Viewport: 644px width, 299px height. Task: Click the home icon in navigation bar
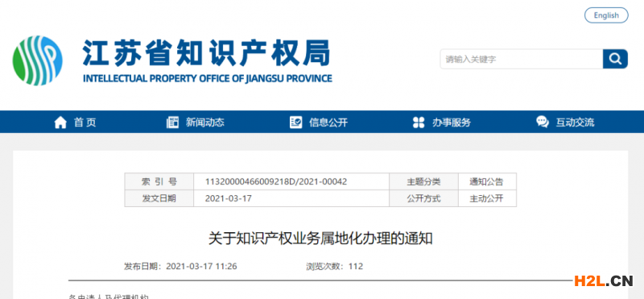pos(60,123)
